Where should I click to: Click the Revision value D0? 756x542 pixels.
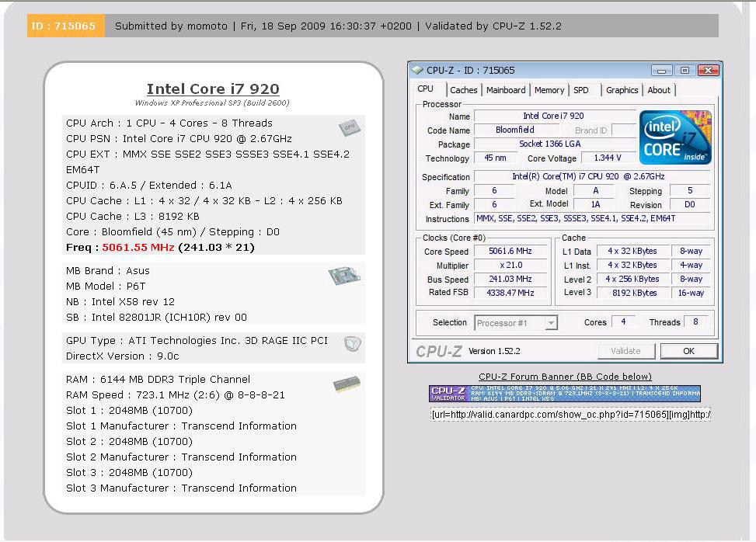[x=689, y=204]
